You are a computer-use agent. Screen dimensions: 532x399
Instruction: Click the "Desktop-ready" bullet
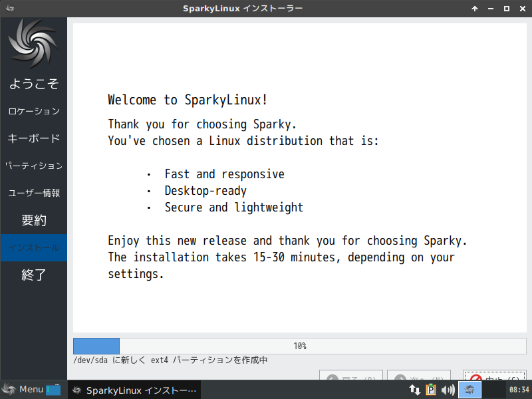[x=205, y=191]
